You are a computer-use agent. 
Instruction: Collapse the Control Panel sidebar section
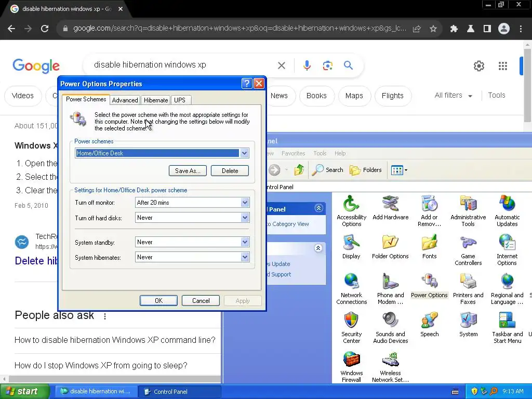(x=318, y=208)
